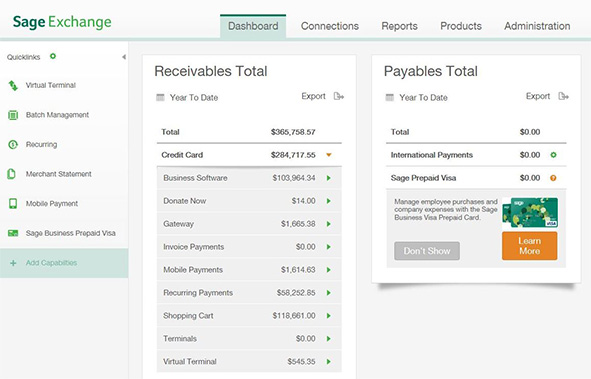This screenshot has height=379, width=591.
Task: Click Donate Now amount $14.00
Action: click(x=303, y=201)
